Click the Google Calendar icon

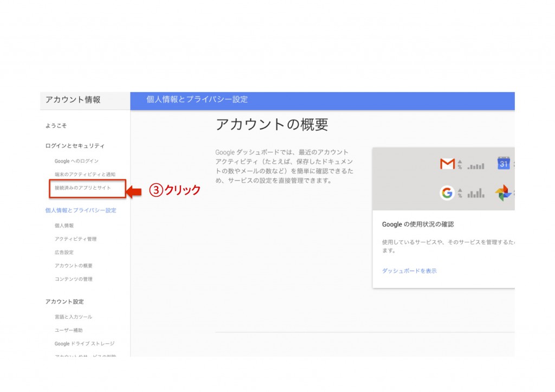[504, 163]
